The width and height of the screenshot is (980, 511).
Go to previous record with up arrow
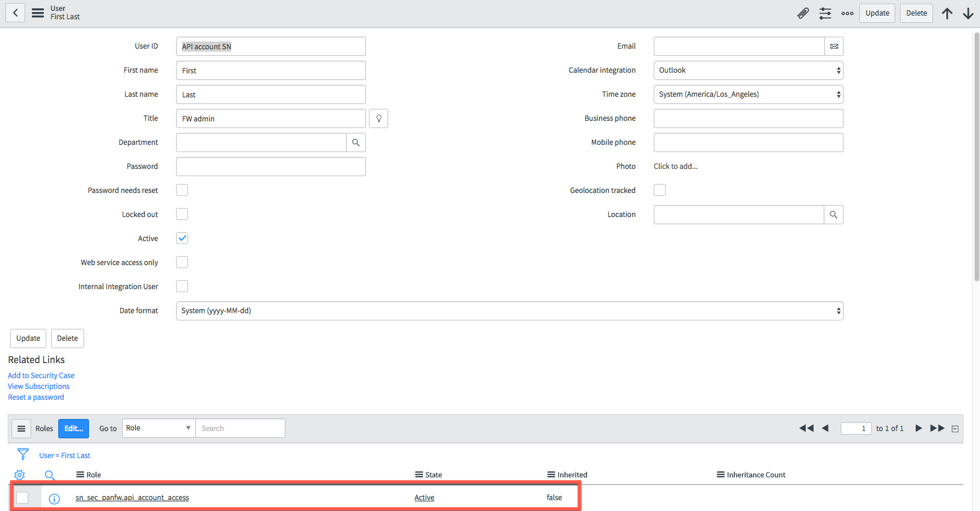947,13
